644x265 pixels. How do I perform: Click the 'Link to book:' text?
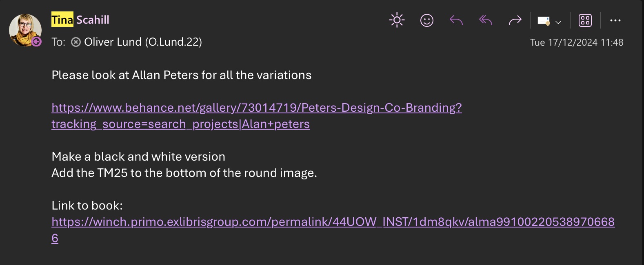click(87, 205)
